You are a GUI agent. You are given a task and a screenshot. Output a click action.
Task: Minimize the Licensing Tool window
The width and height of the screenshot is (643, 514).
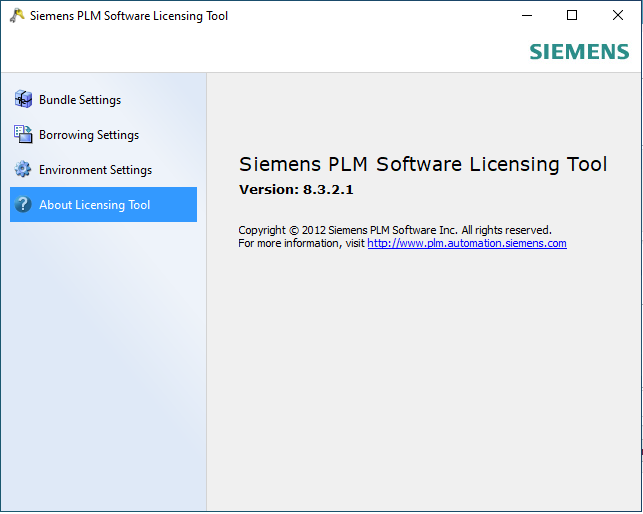527,16
